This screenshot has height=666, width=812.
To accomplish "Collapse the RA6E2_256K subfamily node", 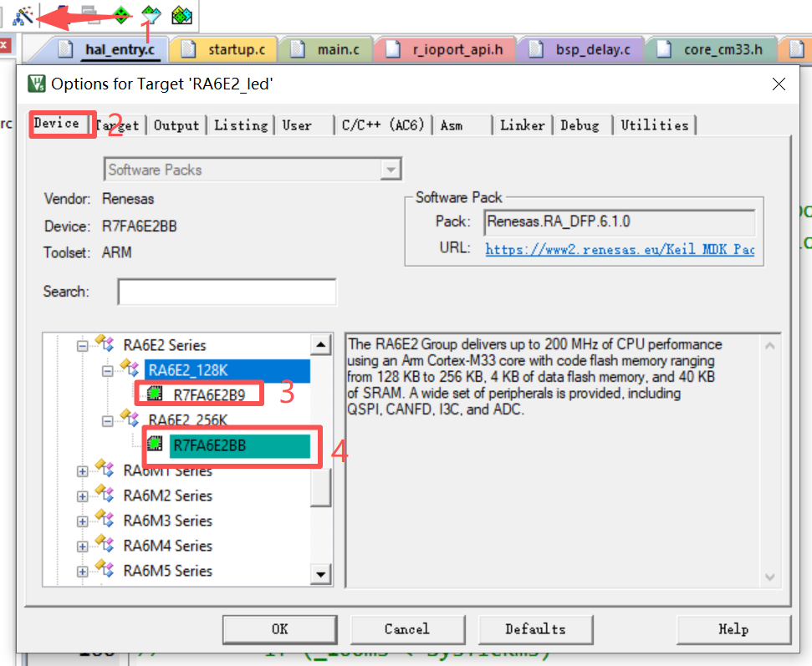I will tap(107, 421).
